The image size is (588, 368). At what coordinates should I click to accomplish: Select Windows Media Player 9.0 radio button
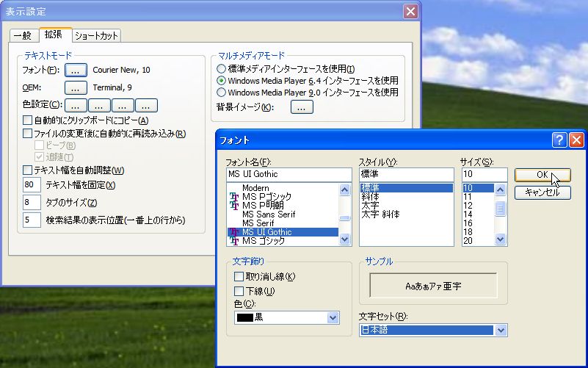click(x=221, y=93)
